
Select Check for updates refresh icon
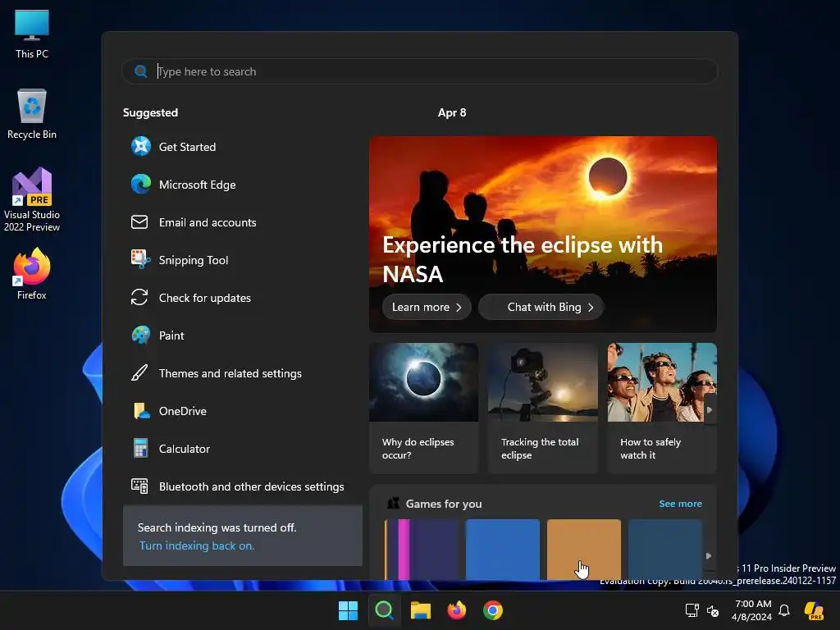tap(139, 297)
